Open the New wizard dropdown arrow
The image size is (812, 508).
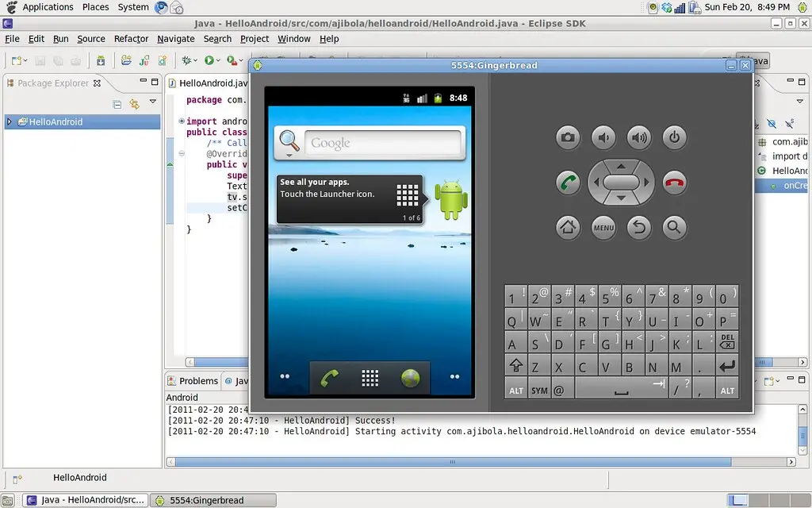pos(25,60)
